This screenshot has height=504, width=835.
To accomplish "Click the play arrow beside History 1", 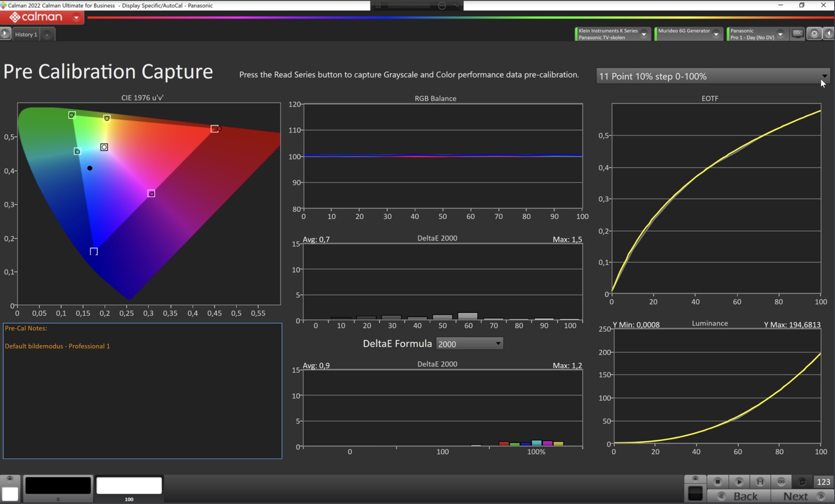I will [x=5, y=34].
